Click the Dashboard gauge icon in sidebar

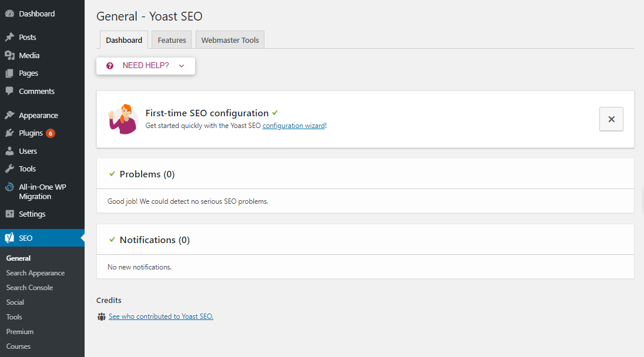click(9, 14)
